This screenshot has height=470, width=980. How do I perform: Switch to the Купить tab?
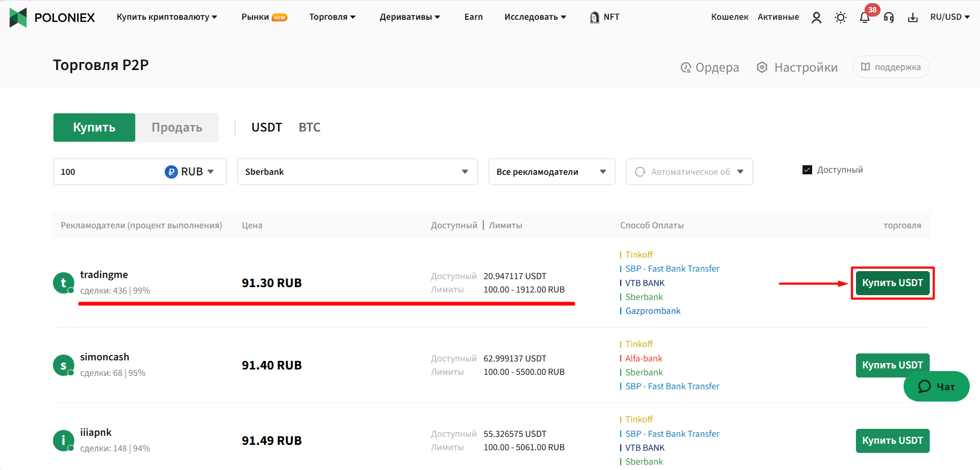click(x=94, y=127)
